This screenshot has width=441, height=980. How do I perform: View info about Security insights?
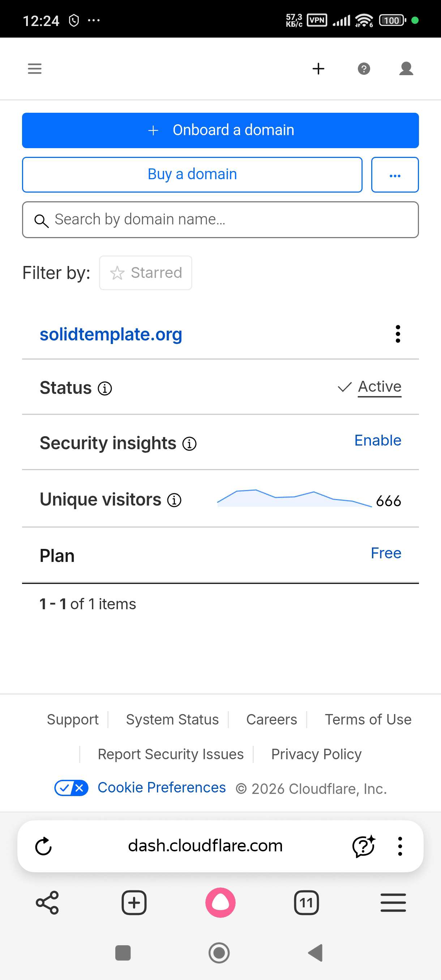tap(189, 444)
